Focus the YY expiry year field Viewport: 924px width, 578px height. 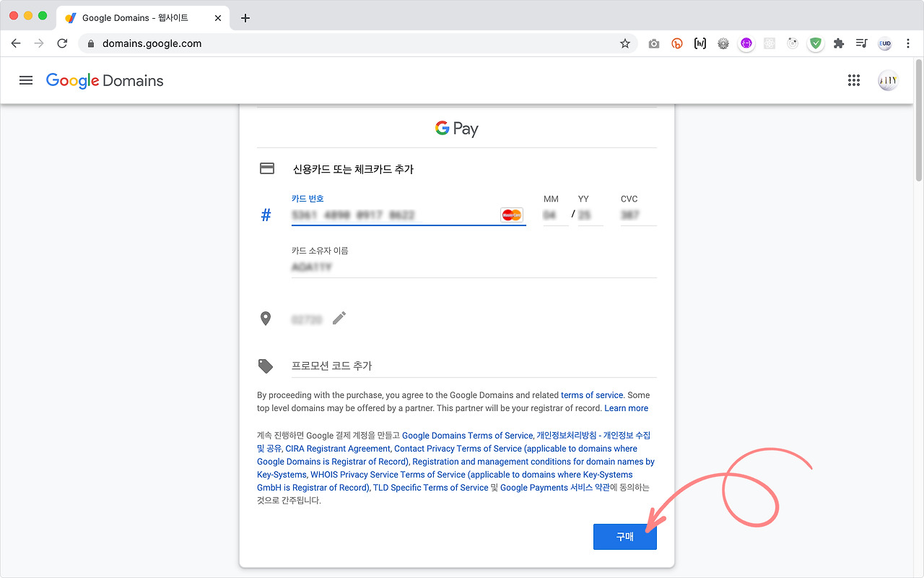point(590,215)
